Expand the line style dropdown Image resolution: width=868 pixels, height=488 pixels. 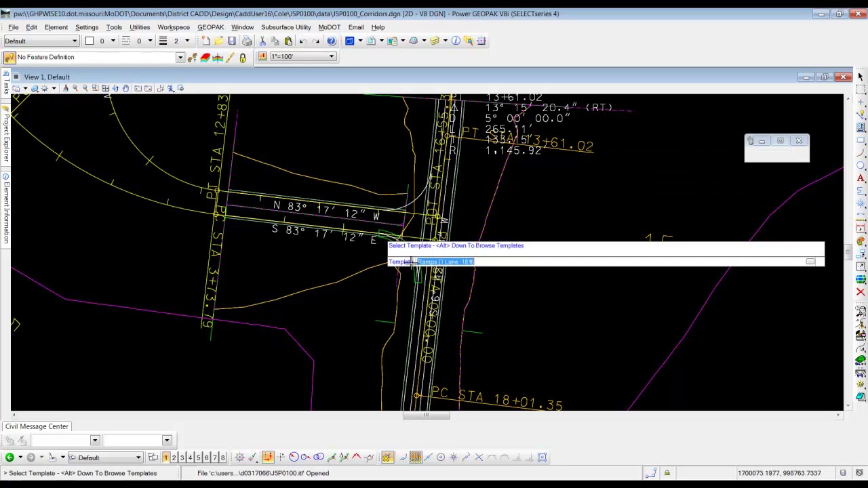(x=150, y=41)
